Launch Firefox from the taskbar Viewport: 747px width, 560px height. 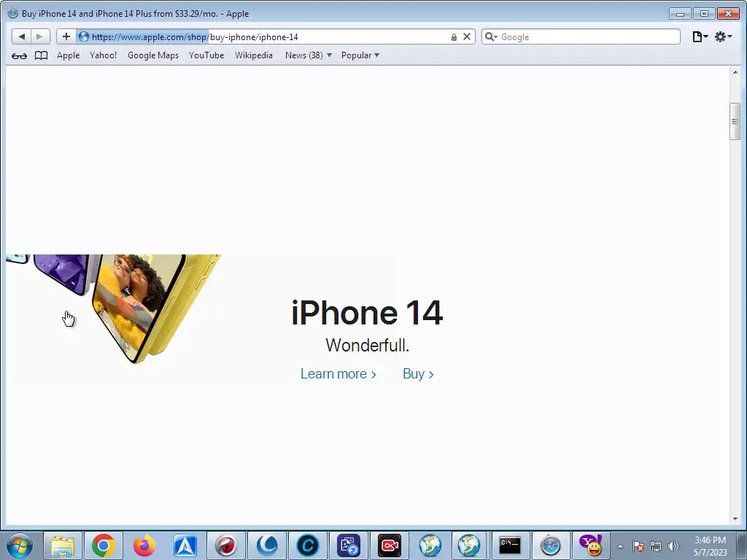[144, 545]
